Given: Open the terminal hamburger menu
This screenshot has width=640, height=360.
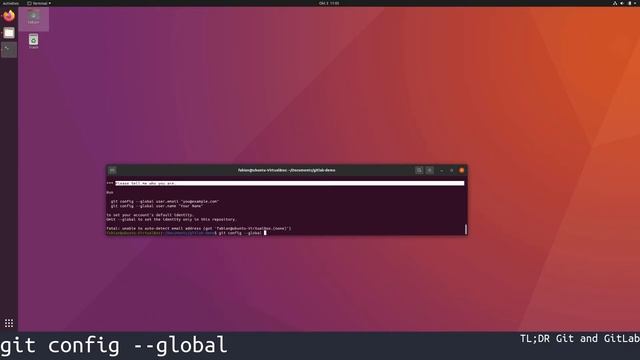Looking at the screenshot, I should 430,170.
